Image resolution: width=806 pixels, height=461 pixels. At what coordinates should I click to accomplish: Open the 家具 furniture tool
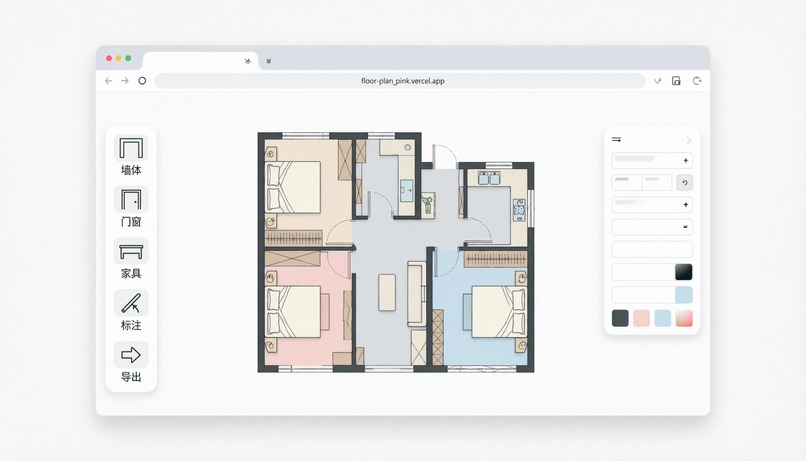click(x=131, y=259)
